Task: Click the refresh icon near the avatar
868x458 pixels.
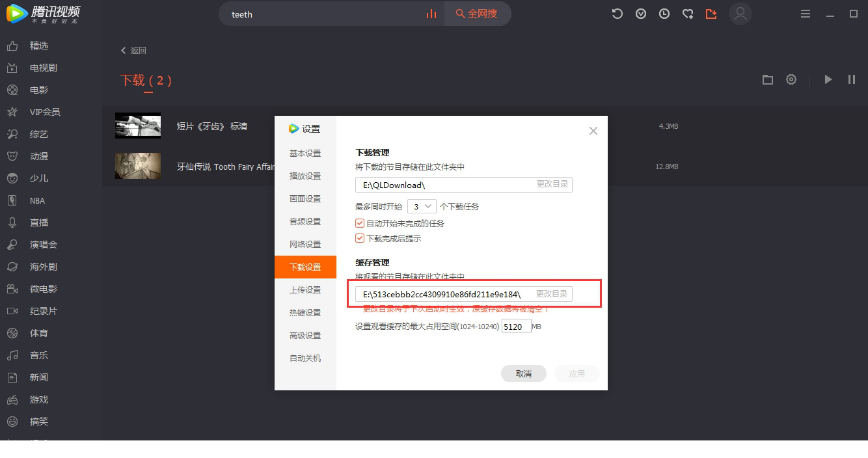Action: 617,14
